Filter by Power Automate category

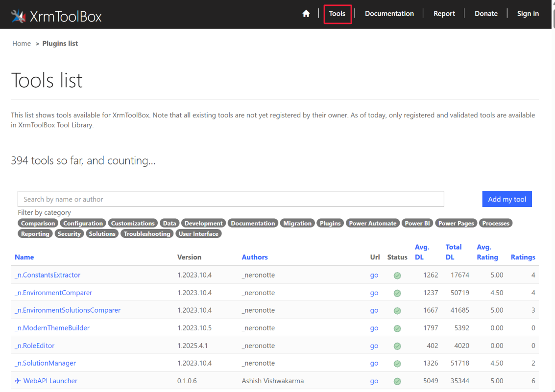373,223
